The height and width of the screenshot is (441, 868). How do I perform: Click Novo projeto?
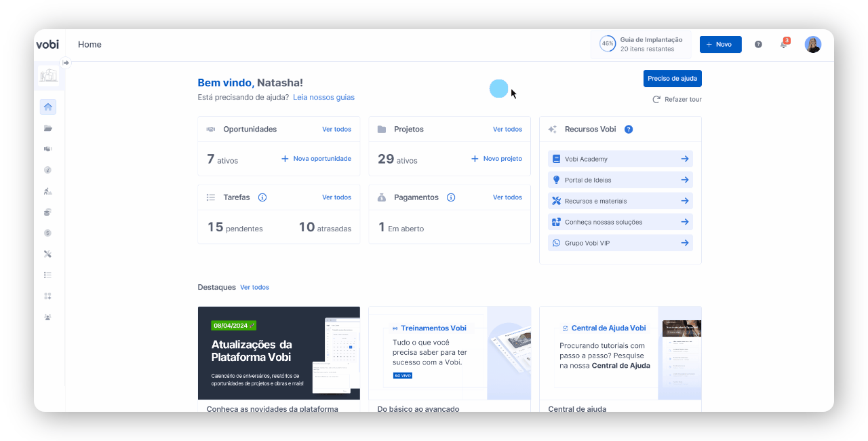[x=496, y=159]
